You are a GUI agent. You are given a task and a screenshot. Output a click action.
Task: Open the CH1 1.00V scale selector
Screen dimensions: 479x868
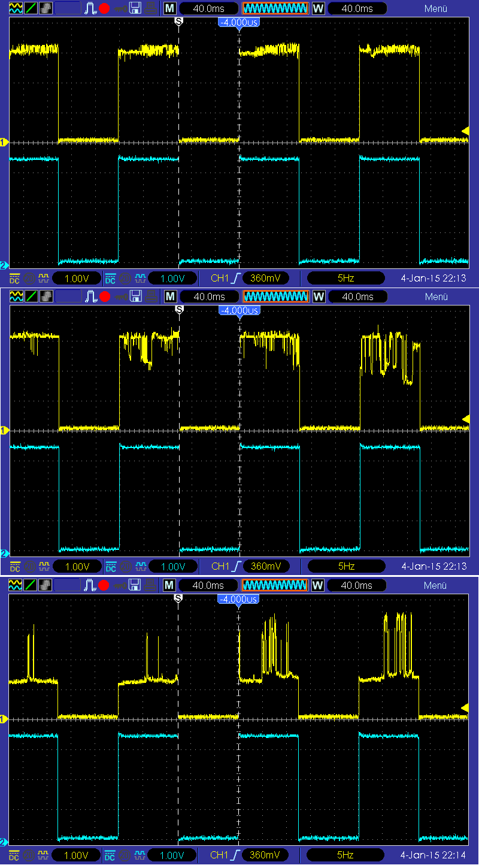pyautogui.click(x=77, y=277)
